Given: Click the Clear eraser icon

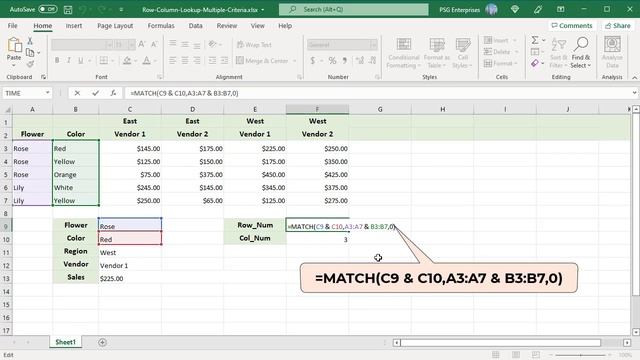Looking at the screenshot, I should 535,63.
